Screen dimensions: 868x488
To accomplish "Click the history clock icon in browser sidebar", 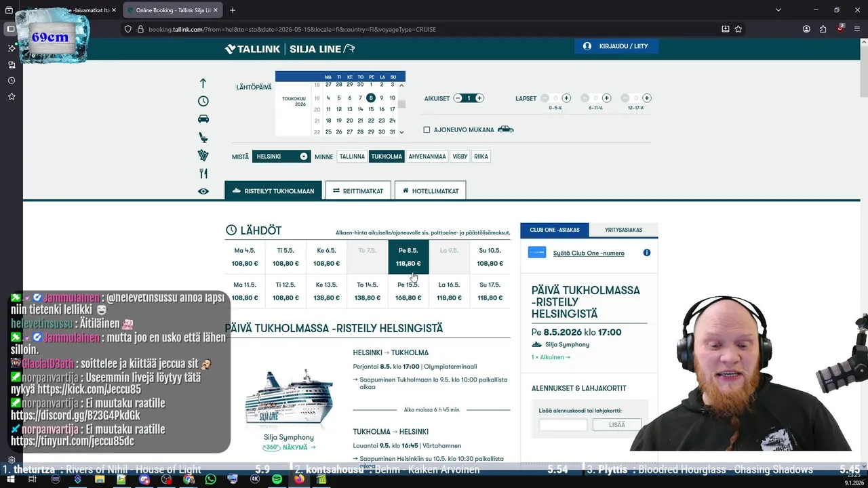I will 12,81.
